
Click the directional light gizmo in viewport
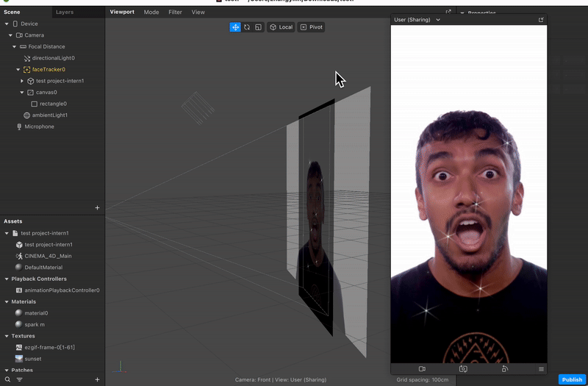pyautogui.click(x=198, y=108)
